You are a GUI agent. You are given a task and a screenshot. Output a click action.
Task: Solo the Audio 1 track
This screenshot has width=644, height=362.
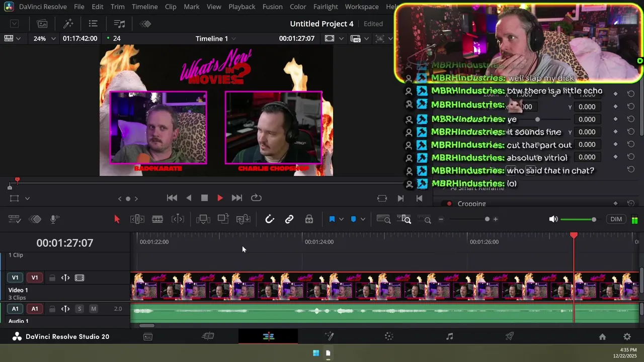79,309
